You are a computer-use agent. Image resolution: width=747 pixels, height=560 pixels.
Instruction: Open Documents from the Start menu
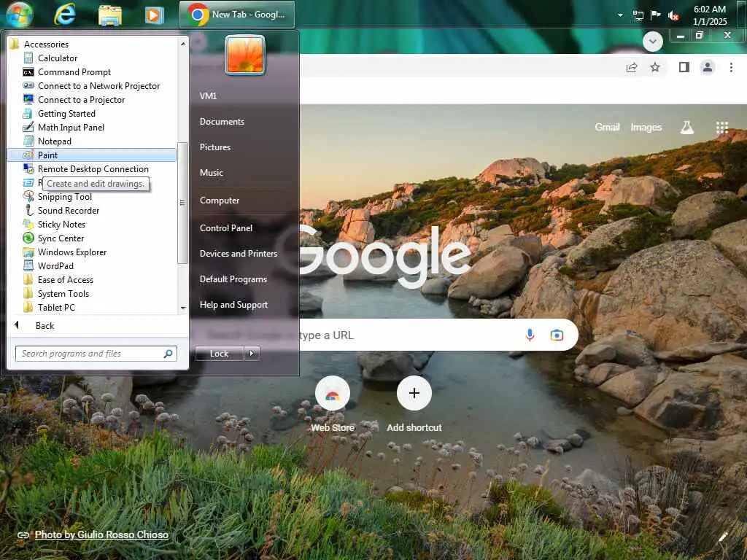(x=222, y=122)
